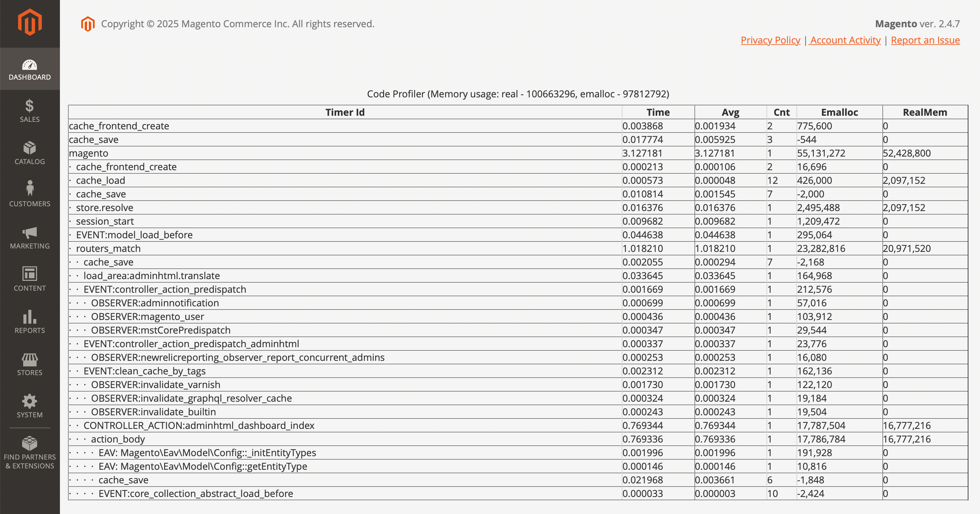Click the Report an Issue link
980x514 pixels.
925,40
